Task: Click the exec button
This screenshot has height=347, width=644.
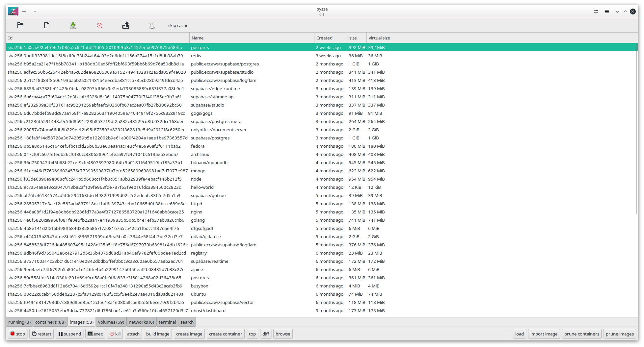Action: pyautogui.click(x=95, y=334)
